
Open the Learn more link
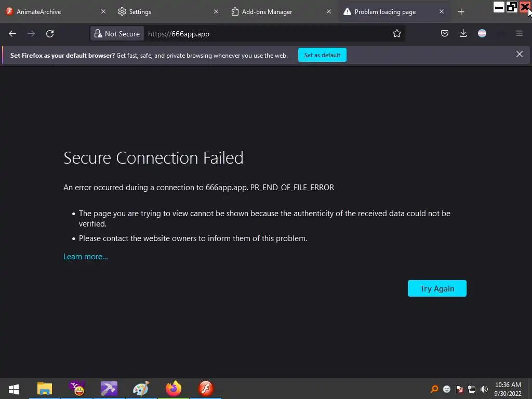click(x=86, y=257)
